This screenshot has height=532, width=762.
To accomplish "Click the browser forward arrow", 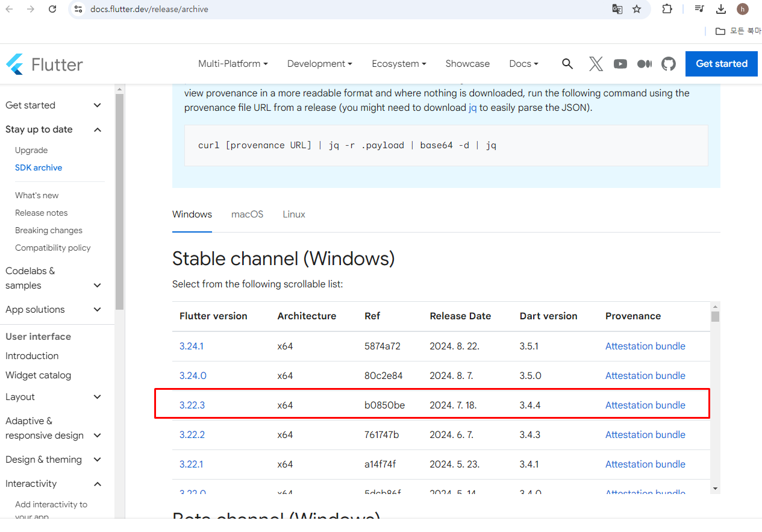I will pyautogui.click(x=31, y=9).
